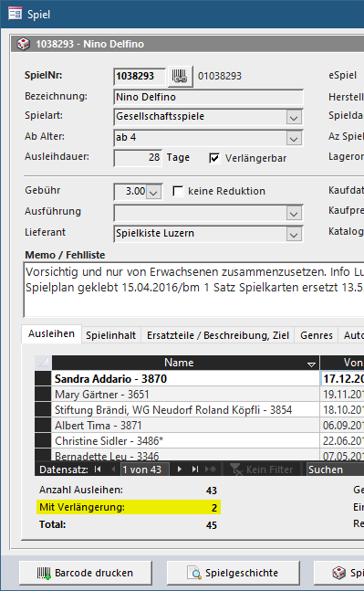Open the Gebühr dropdown arrow
Image resolution: width=364 pixels, height=591 pixels.
click(153, 192)
